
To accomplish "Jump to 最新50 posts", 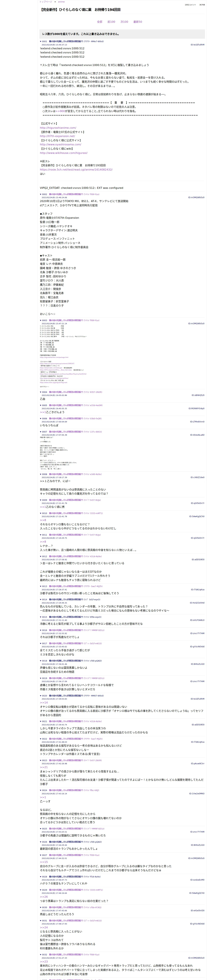I will pyautogui.click(x=138, y=22).
